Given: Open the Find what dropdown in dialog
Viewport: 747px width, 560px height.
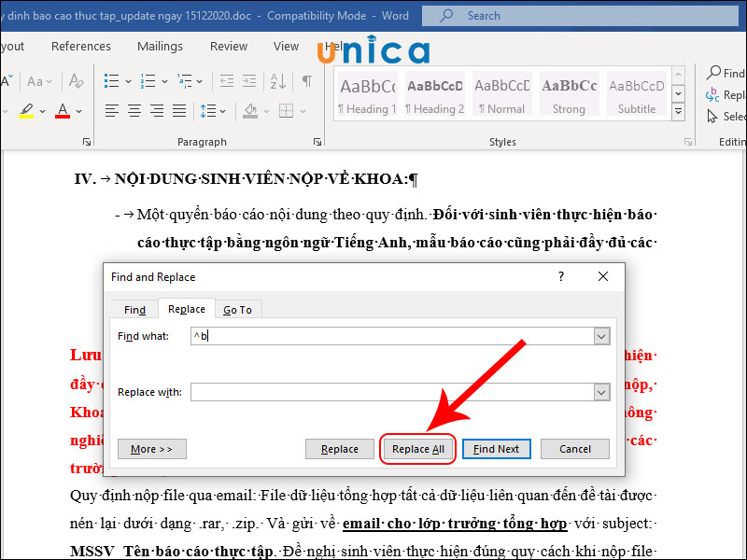Looking at the screenshot, I should click(x=602, y=336).
